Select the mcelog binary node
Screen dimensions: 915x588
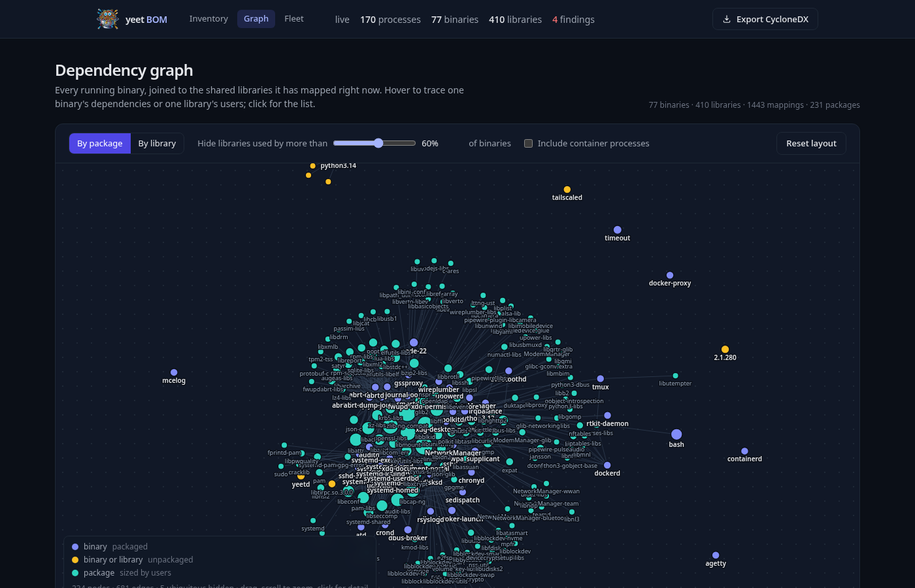[174, 372]
